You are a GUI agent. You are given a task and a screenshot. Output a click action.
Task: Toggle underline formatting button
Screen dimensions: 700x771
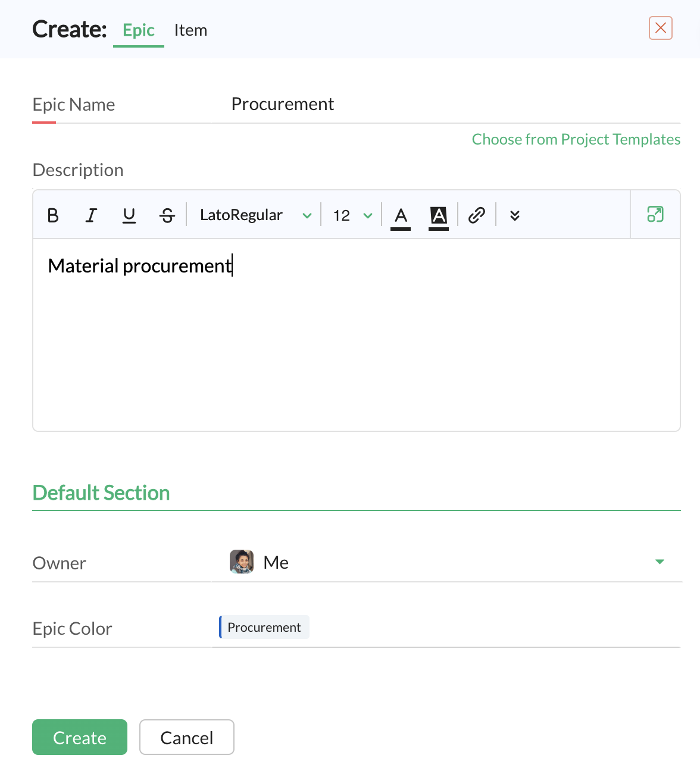tap(129, 215)
